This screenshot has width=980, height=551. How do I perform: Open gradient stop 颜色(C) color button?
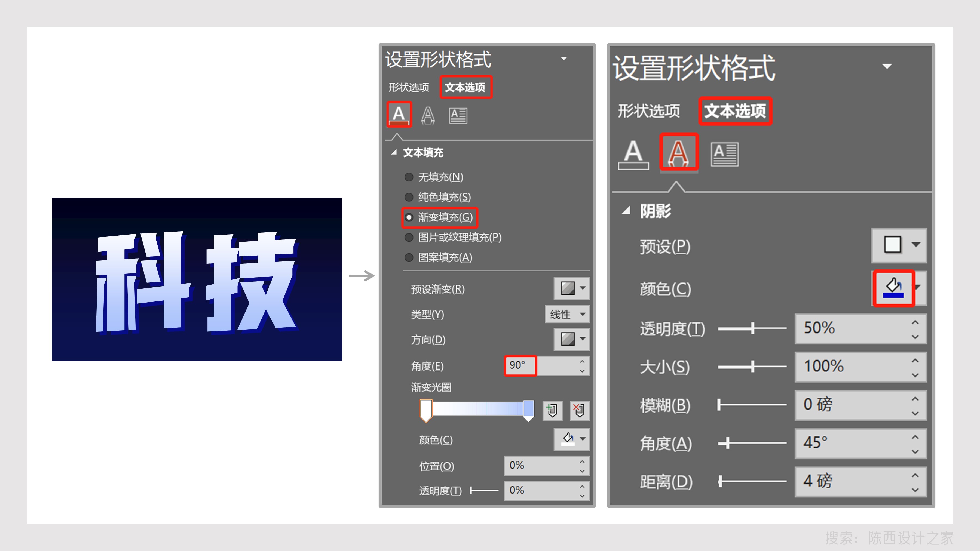(x=571, y=439)
